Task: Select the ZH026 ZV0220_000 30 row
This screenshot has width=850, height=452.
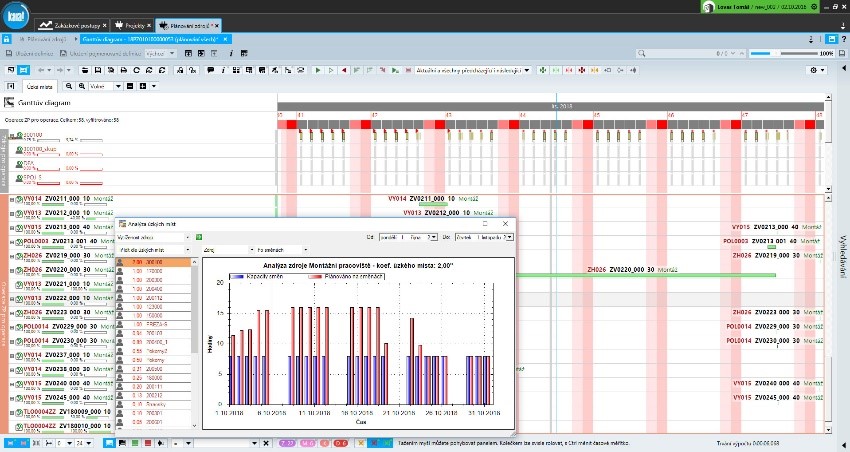Action: tap(62, 270)
